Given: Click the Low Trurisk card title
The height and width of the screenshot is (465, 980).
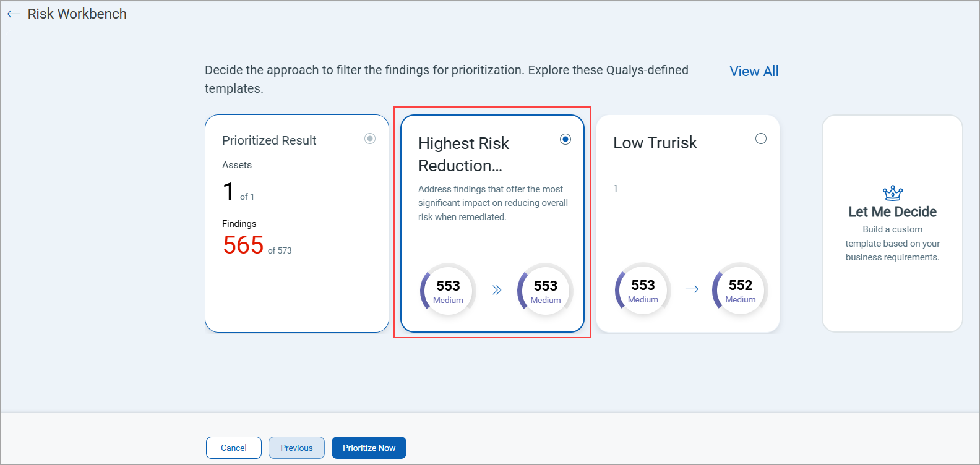Looking at the screenshot, I should (x=655, y=143).
